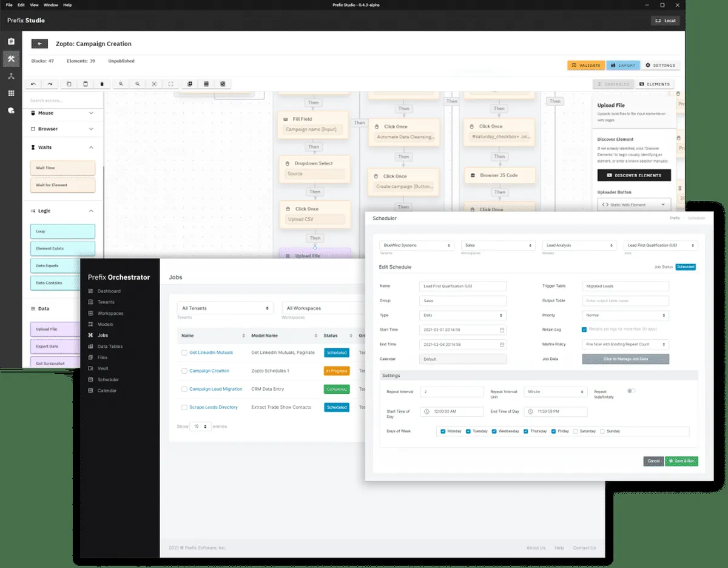Toggle the Repeat Indefinitely switch
Viewport: 728px width, 568px height.
coord(631,391)
